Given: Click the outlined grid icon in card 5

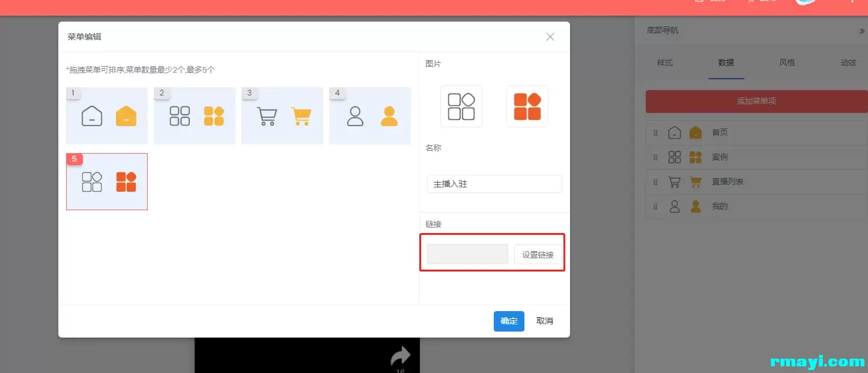Looking at the screenshot, I should 92,181.
